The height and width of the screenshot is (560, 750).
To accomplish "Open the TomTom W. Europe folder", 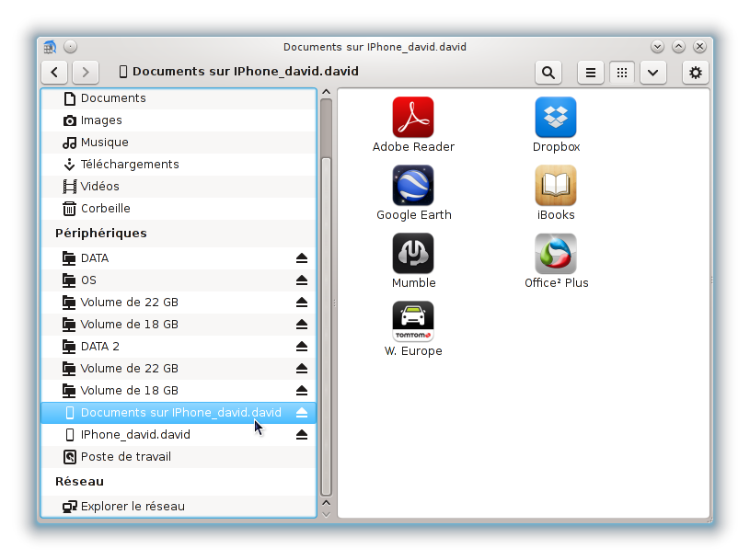I will (413, 329).
